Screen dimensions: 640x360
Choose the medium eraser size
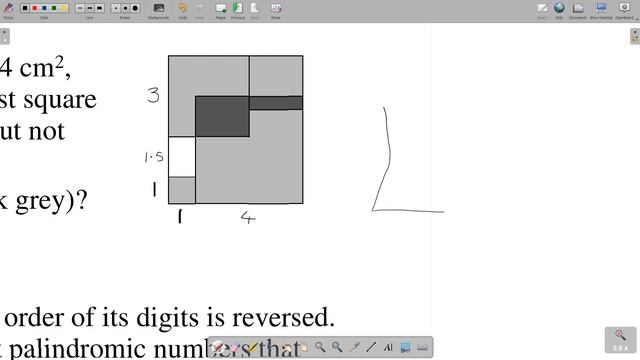(125, 8)
